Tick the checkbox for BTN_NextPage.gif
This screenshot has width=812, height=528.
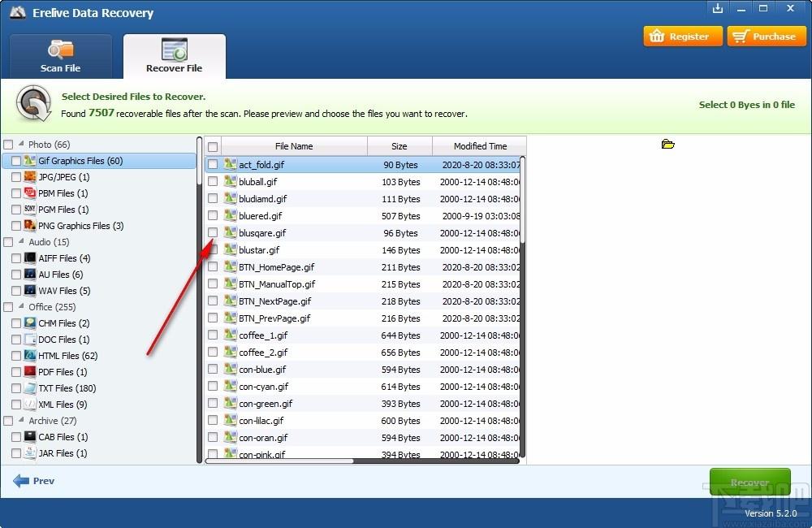[x=213, y=301]
